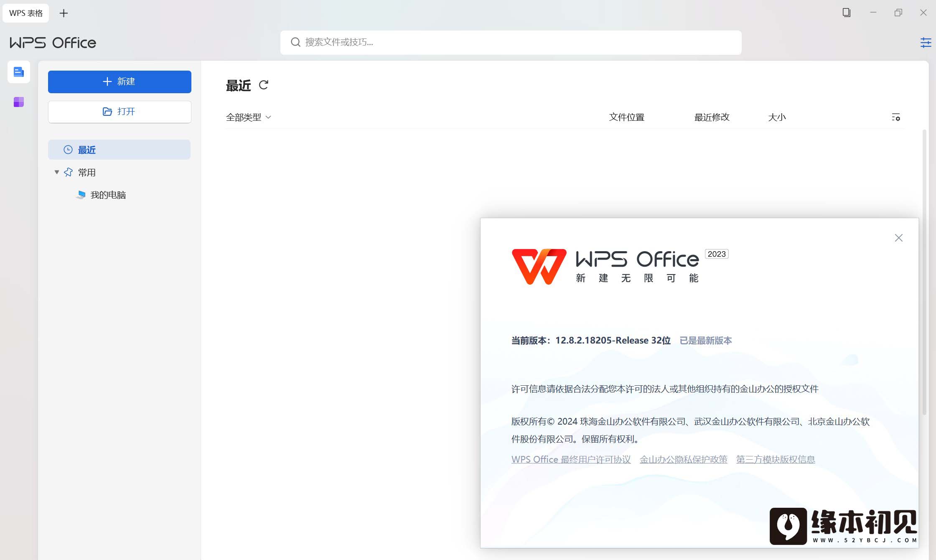Open 第三方模块版权信息 link
The height and width of the screenshot is (560, 936).
(x=776, y=459)
